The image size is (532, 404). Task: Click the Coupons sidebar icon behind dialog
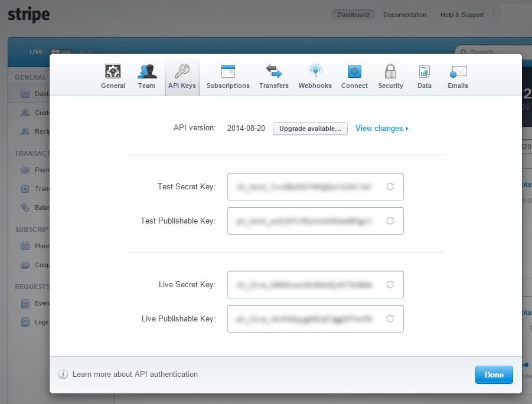[x=25, y=265]
